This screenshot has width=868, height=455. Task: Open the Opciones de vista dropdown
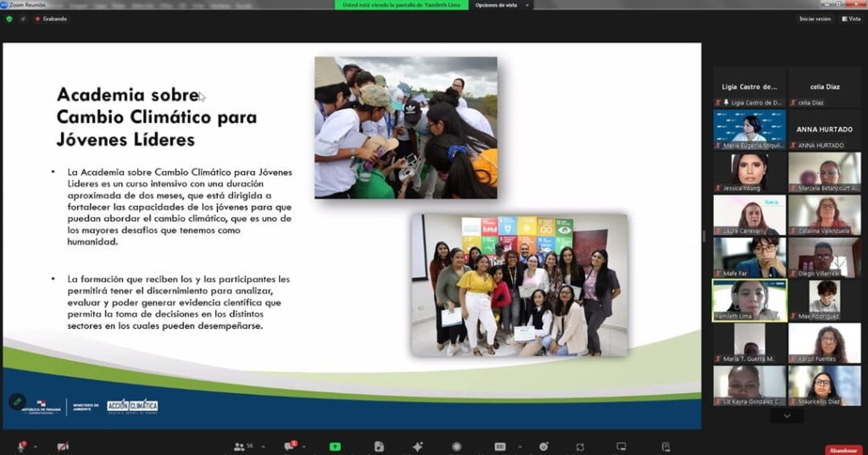pyautogui.click(x=501, y=5)
